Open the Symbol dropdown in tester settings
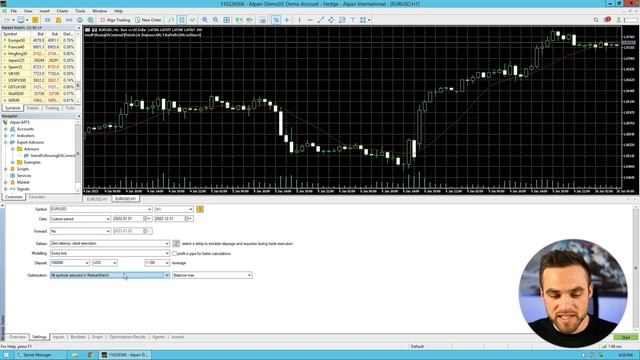Viewport: 640px width, 360px height. (149, 209)
